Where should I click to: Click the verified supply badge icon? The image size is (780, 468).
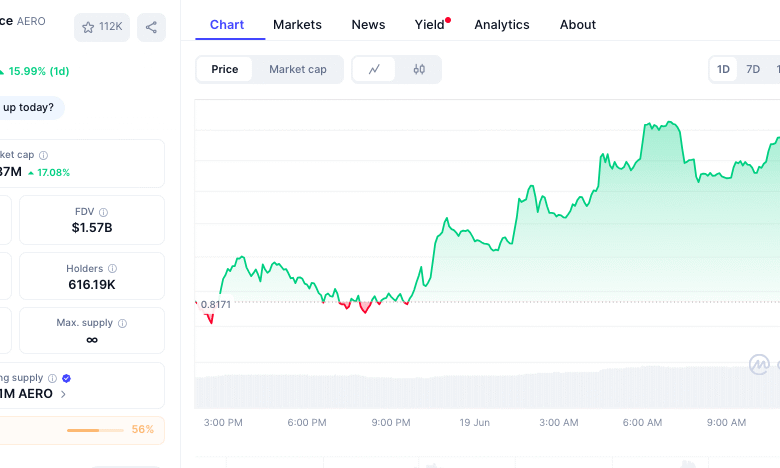click(x=66, y=378)
